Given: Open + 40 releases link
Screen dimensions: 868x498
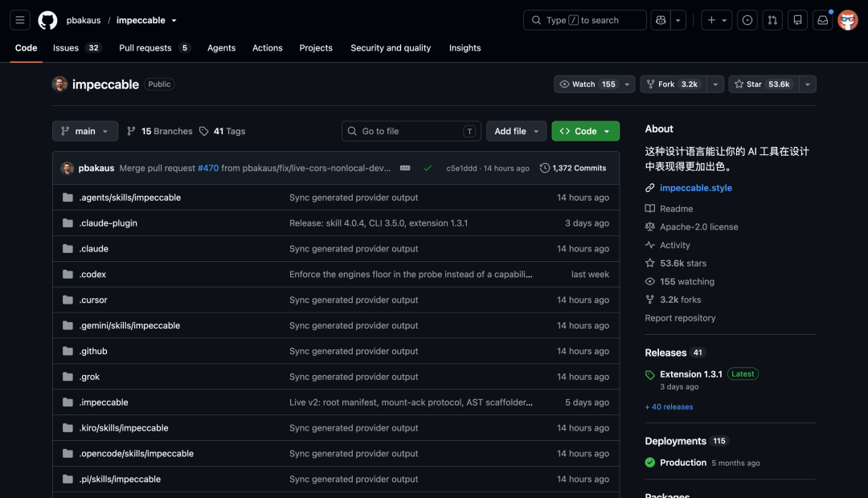Looking at the screenshot, I should pos(669,406).
